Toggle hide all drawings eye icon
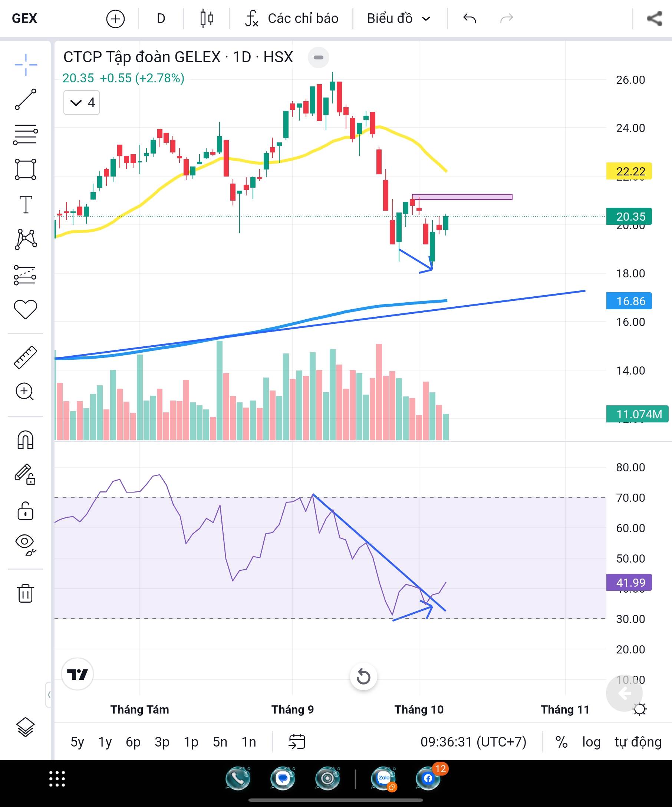672x807 pixels. [x=25, y=545]
